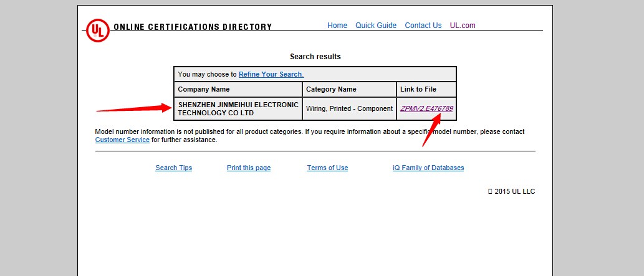Go to Contact Us page
Screen dimensions: 644x276
tap(423, 26)
